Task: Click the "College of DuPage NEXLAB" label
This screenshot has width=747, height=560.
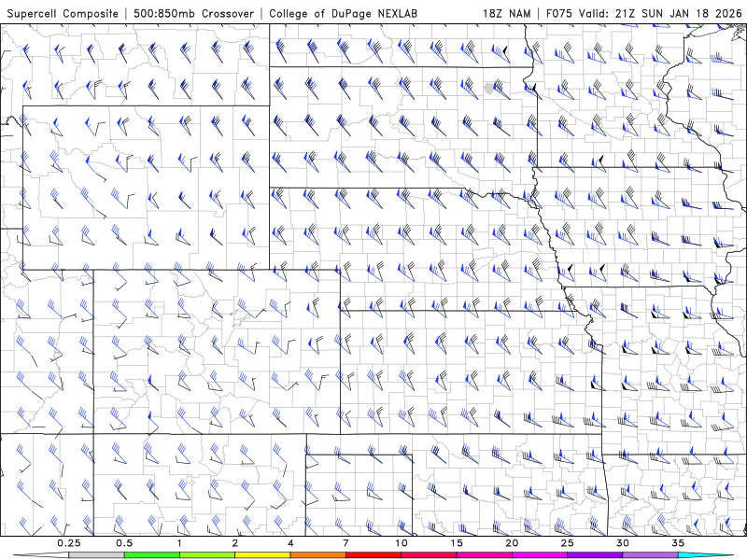Action: point(343,13)
